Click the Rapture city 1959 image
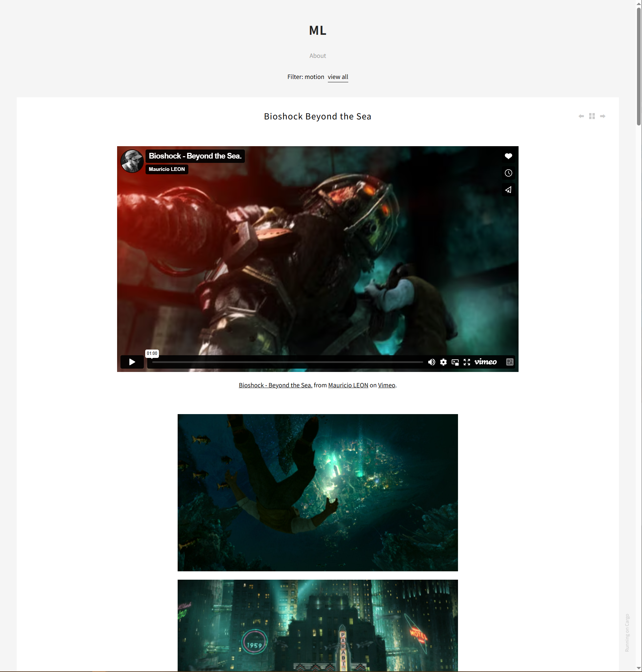 click(317, 625)
